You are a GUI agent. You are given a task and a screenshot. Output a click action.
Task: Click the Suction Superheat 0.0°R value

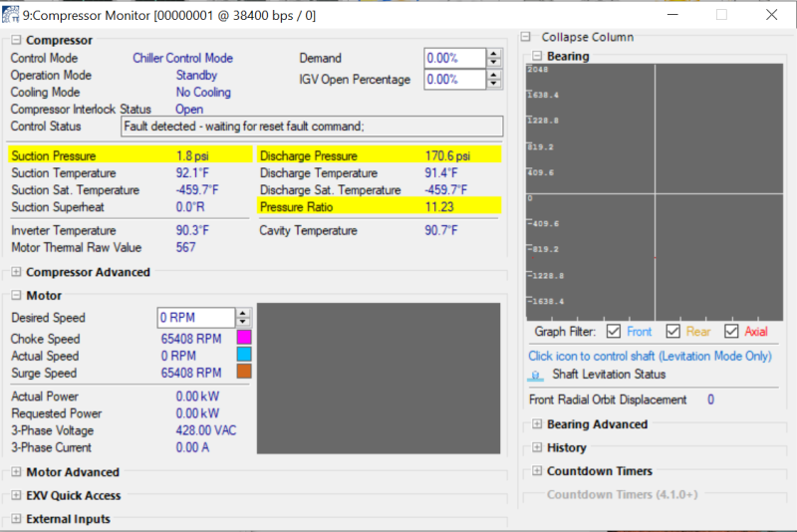[190, 207]
